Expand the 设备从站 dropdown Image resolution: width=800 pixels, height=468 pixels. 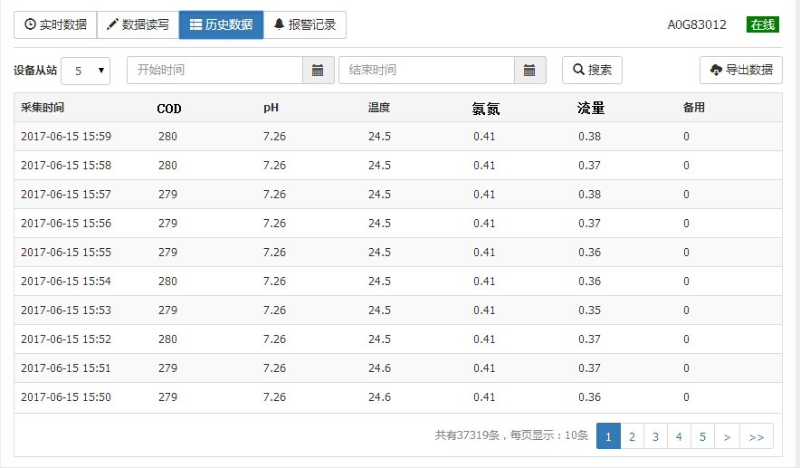[86, 71]
